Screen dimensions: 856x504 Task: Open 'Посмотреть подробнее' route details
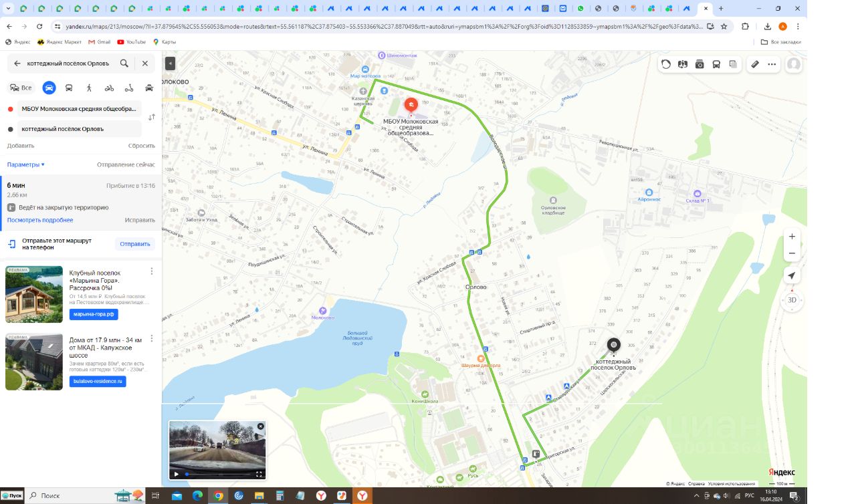[40, 220]
